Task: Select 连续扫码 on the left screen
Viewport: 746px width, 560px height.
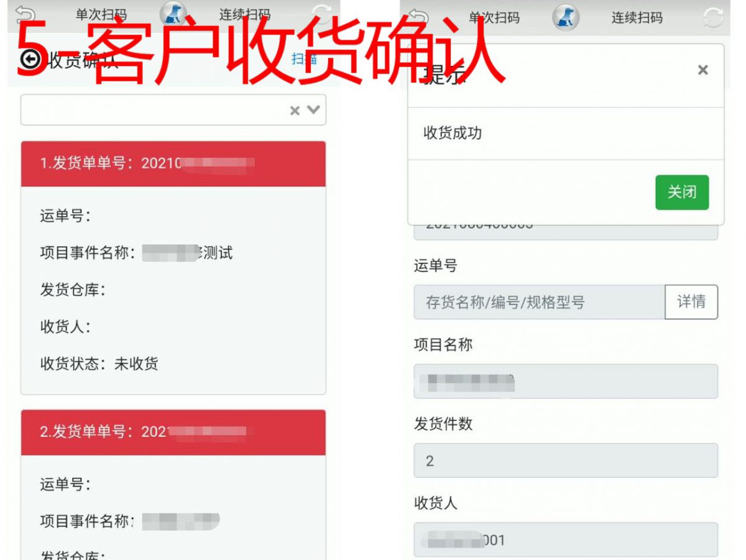Action: point(245,15)
